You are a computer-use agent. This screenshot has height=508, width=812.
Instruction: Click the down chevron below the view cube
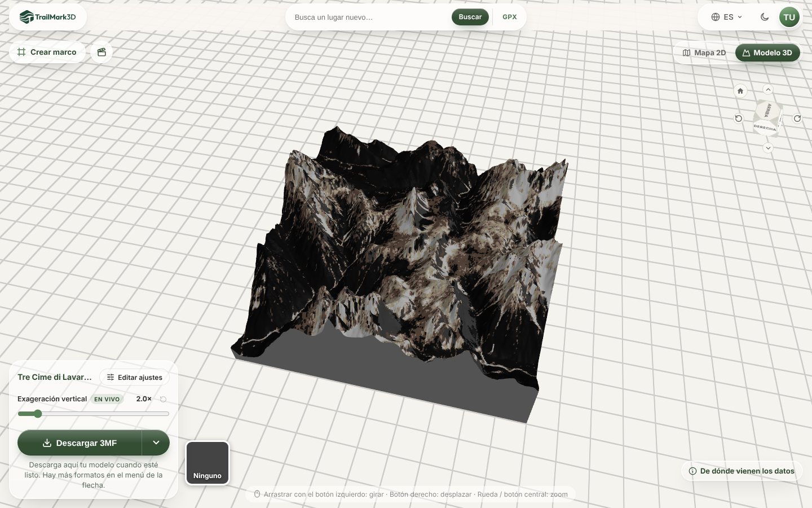[x=768, y=148]
